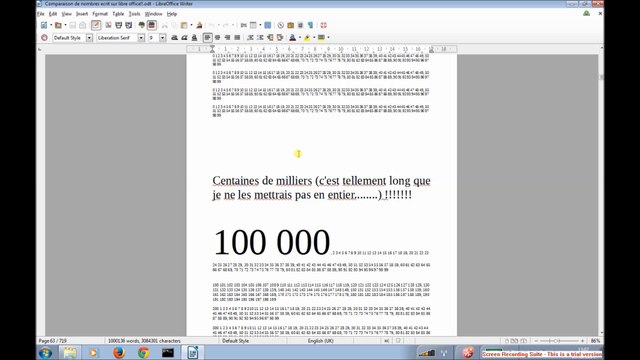Screen dimensions: 640x360
Task: Open the Format menu
Action: coord(100,14)
